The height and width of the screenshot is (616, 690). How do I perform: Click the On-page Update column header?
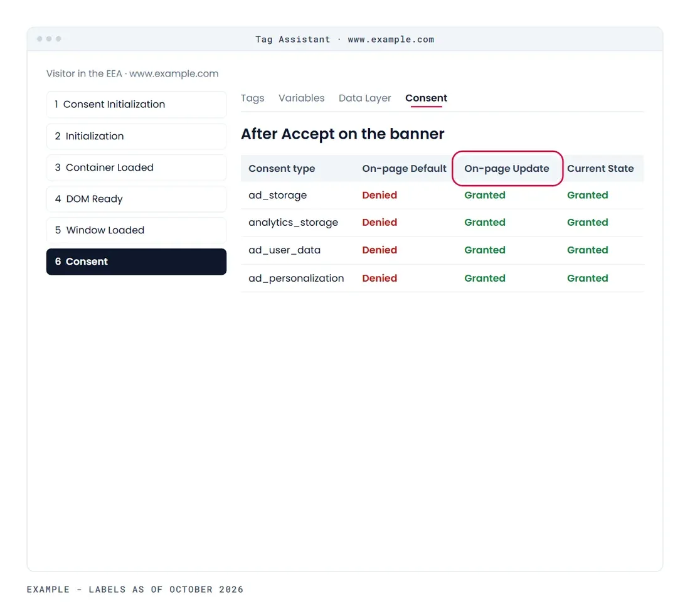506,169
